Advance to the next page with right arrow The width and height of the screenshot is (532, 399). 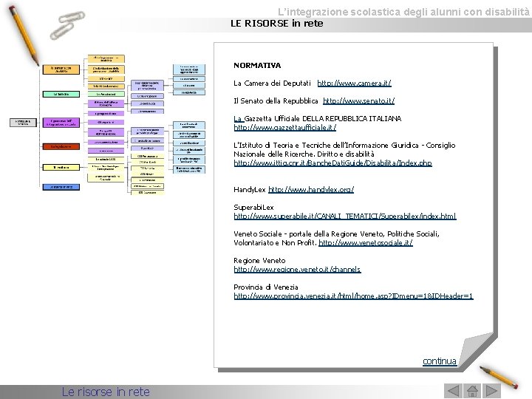click(491, 391)
